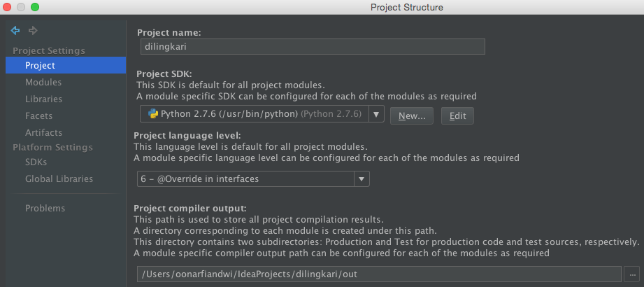Click the forward navigation arrow

(x=32, y=30)
